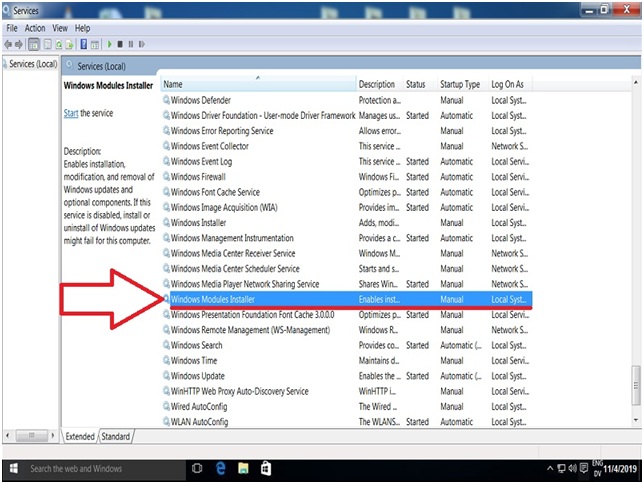Select Windows Font Cache Service
The image size is (644, 484).
click(346, 192)
